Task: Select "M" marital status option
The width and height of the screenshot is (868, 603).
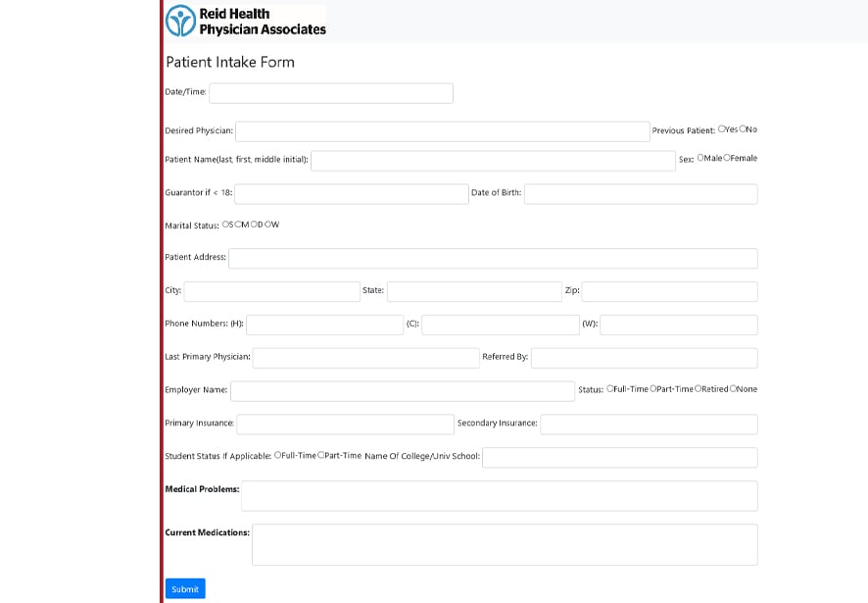Action: [x=237, y=225]
